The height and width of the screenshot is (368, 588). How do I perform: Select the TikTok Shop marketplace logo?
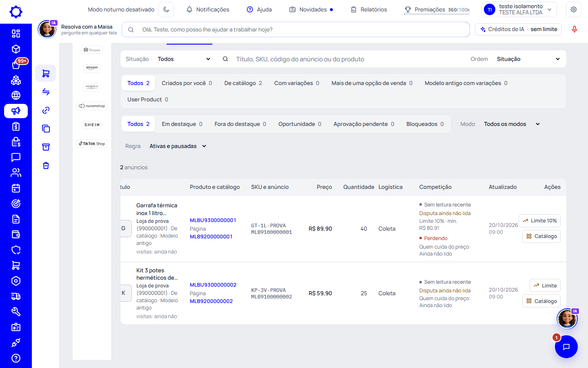coord(92,144)
